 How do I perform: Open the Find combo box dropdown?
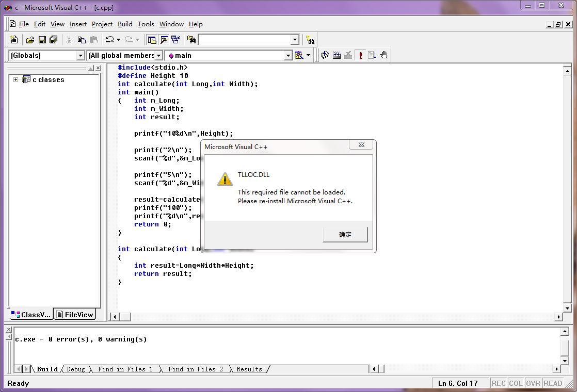point(295,40)
